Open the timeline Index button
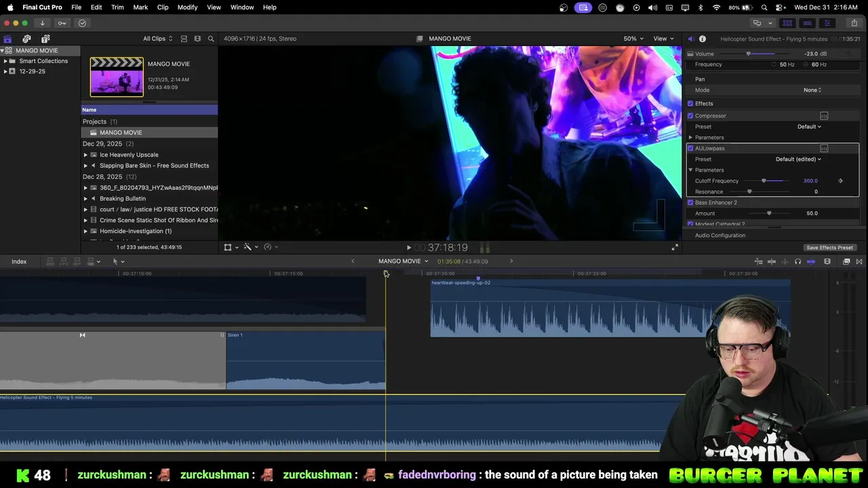 (19, 262)
